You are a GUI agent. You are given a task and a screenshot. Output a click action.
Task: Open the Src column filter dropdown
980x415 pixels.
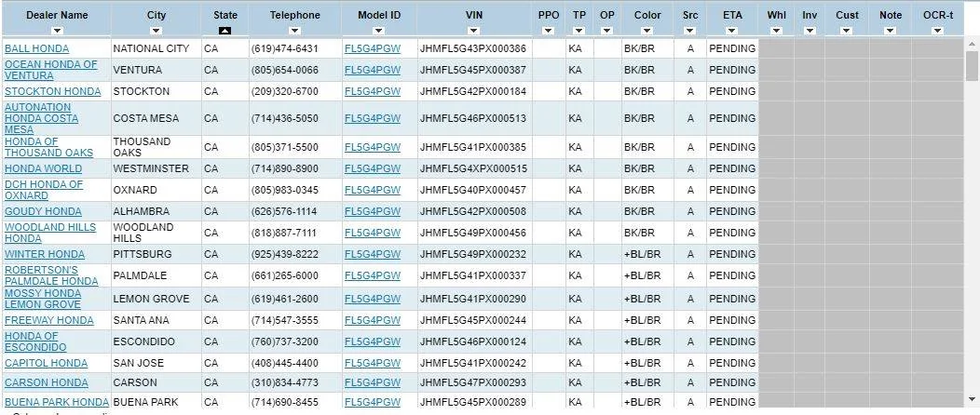[x=690, y=31]
